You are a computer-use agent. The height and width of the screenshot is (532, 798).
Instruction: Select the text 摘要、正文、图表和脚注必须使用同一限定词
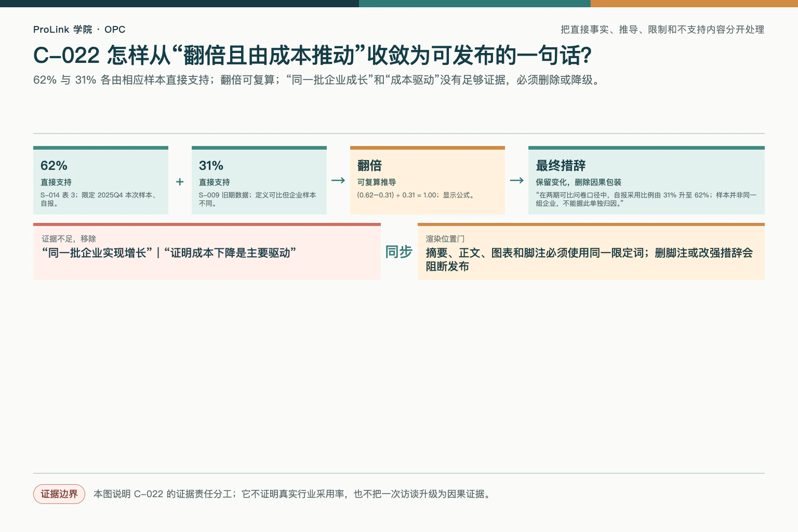tap(535, 253)
